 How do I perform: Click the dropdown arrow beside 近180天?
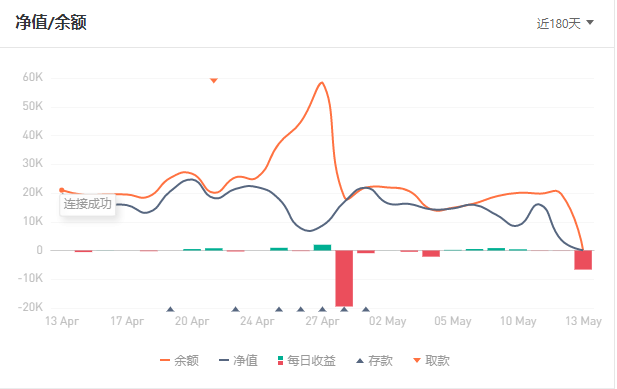pyautogui.click(x=589, y=22)
